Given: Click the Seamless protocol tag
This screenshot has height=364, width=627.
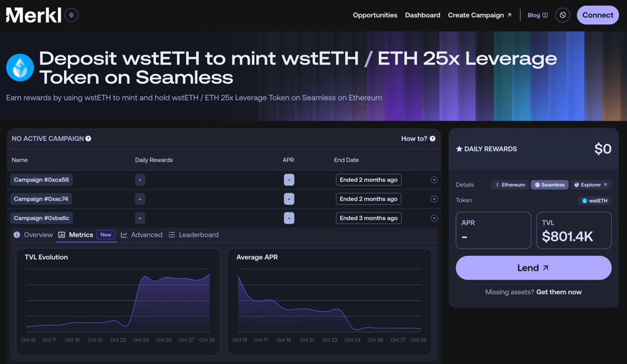Looking at the screenshot, I should (x=549, y=185).
